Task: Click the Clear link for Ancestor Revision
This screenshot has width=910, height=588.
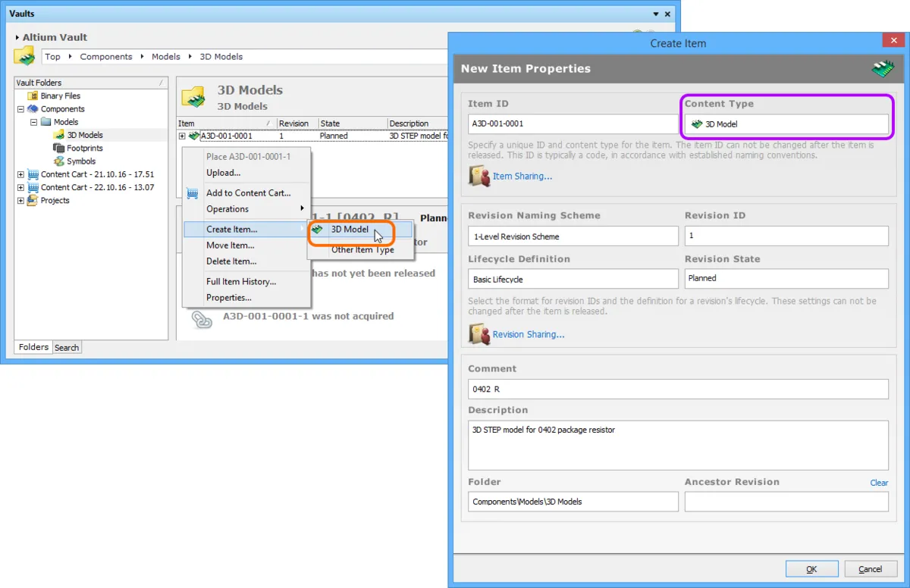Action: pos(879,483)
